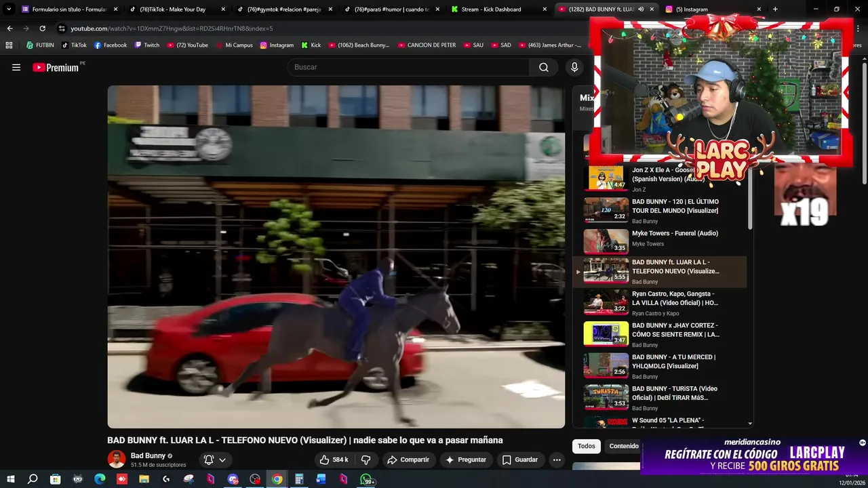
Task: Open the SAU bookmark
Action: click(473, 45)
